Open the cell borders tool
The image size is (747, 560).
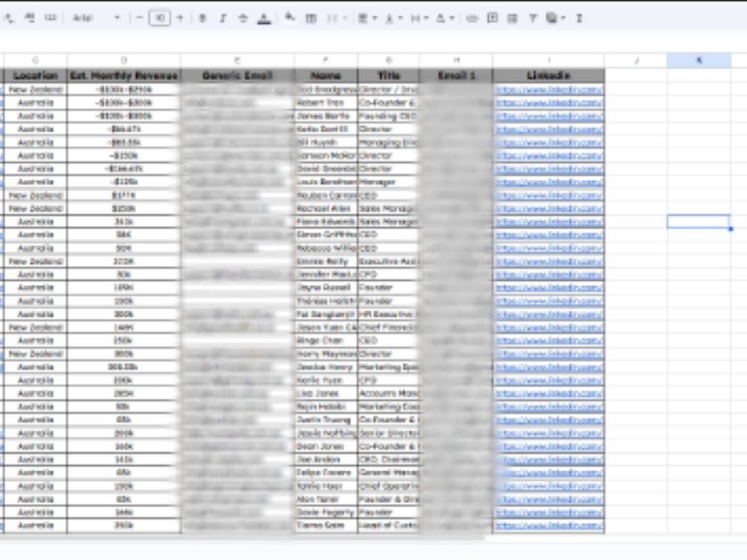pos(311,18)
